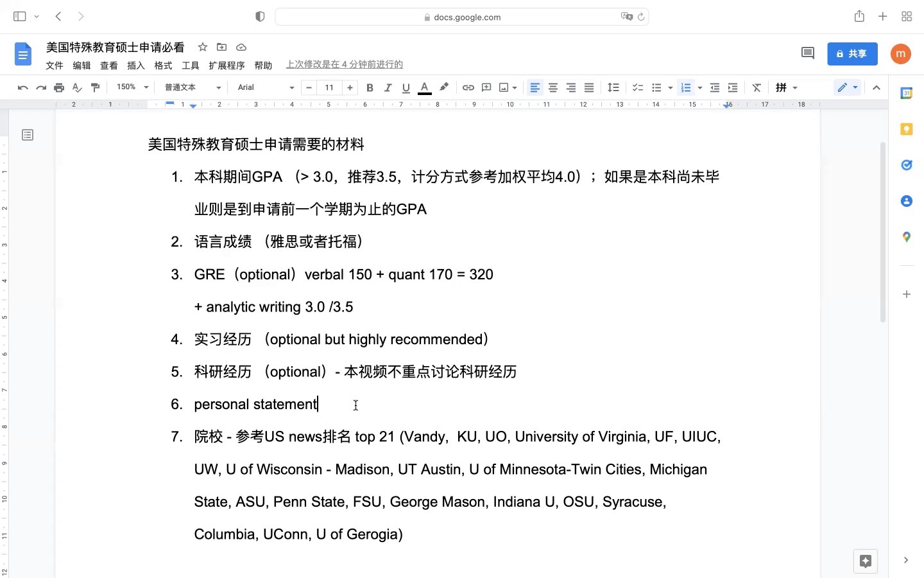This screenshot has height=578, width=924.
Task: Click the font size field showing 11
Action: tap(329, 87)
